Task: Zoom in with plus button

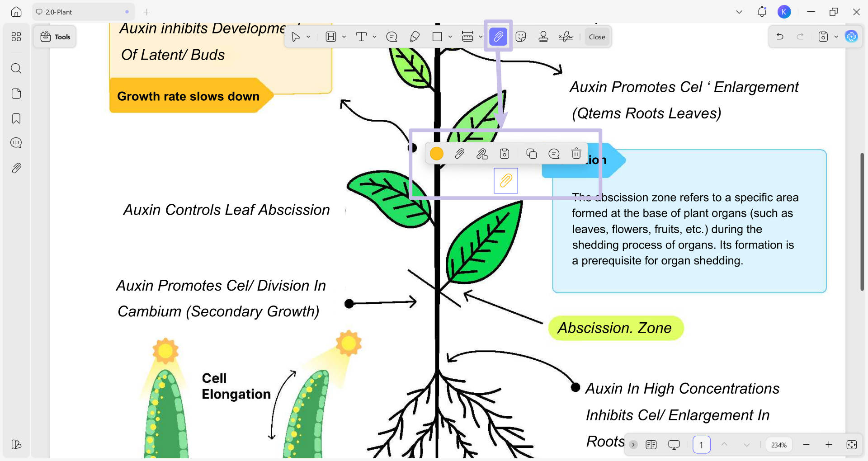Action: coord(829,445)
